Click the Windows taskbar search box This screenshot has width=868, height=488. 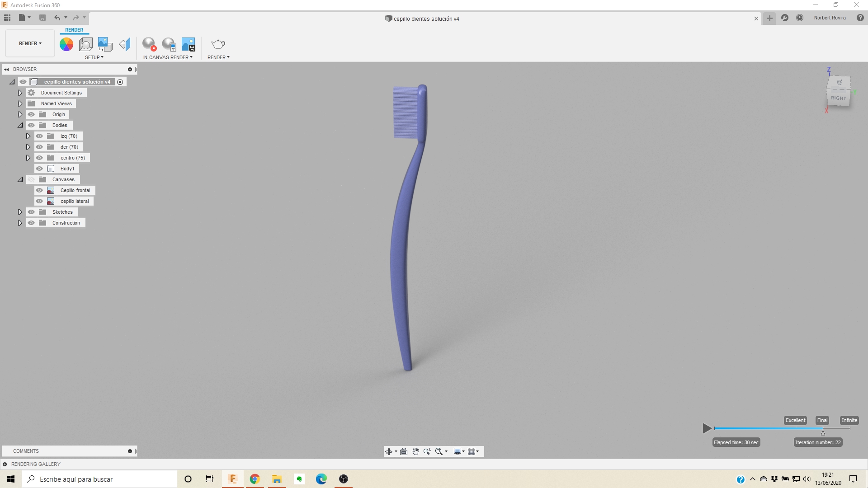[99, 479]
